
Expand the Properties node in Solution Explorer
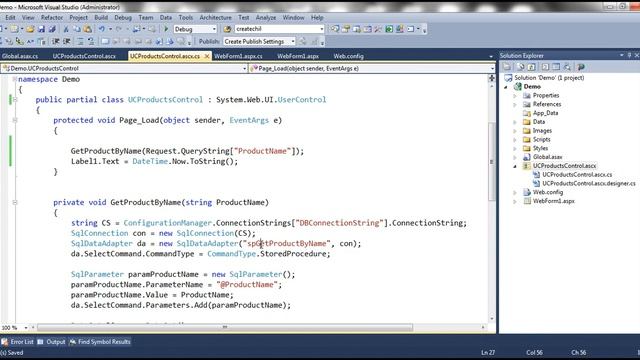click(515, 96)
